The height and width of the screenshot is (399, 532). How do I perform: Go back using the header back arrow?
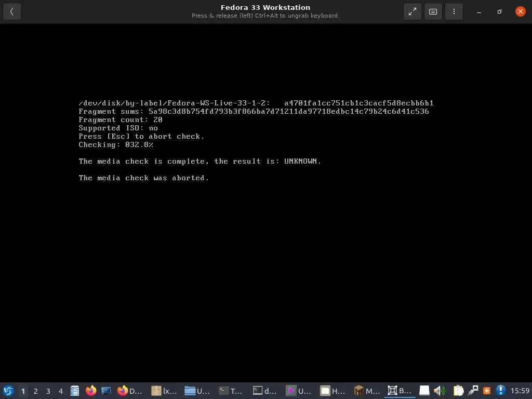12,11
